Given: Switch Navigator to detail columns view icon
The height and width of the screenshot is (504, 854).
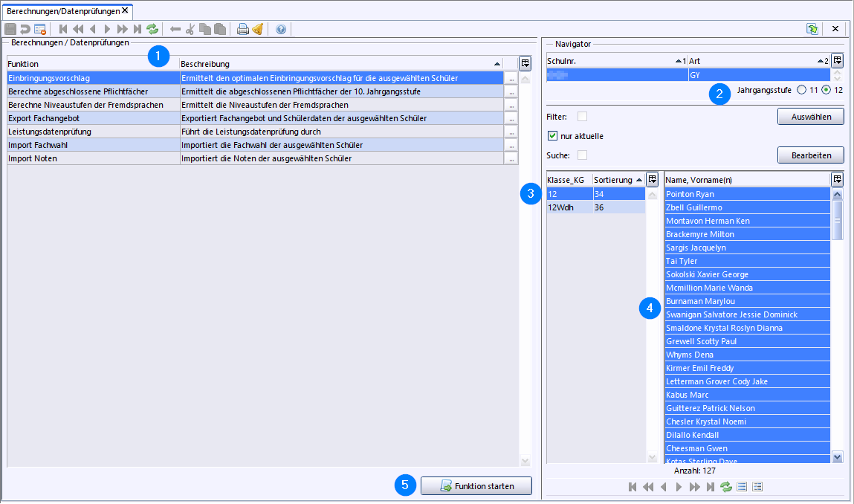Looking at the screenshot, I should 757,487.
